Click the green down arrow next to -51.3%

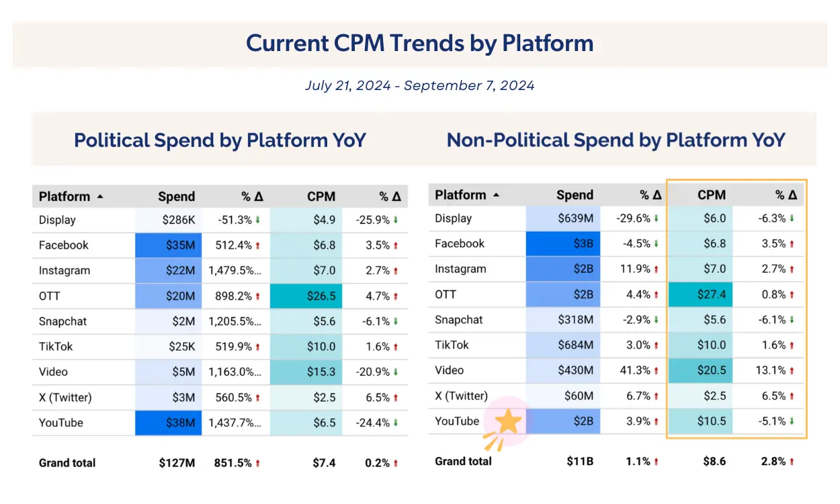coord(258,220)
